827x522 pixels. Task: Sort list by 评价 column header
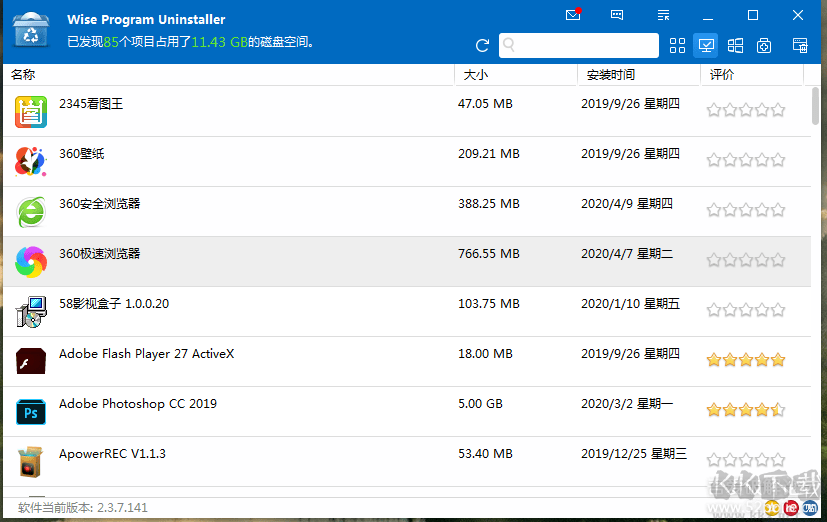[x=750, y=75]
